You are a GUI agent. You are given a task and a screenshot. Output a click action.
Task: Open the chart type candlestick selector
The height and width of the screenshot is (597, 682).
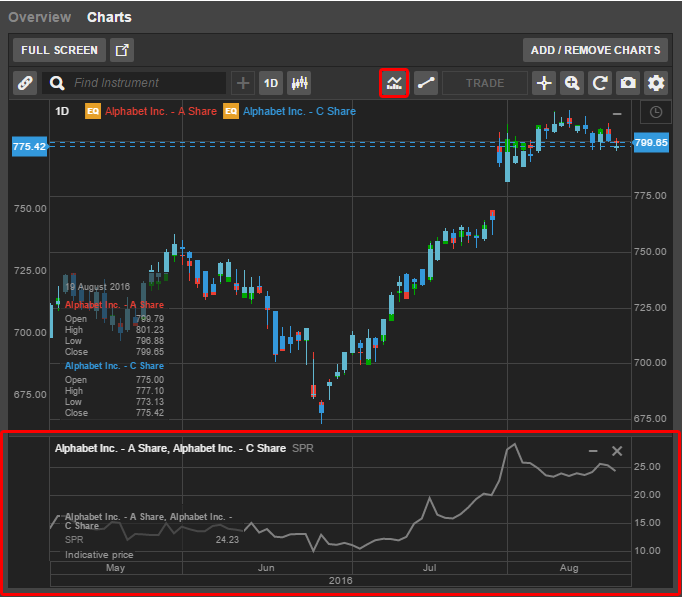[300, 83]
